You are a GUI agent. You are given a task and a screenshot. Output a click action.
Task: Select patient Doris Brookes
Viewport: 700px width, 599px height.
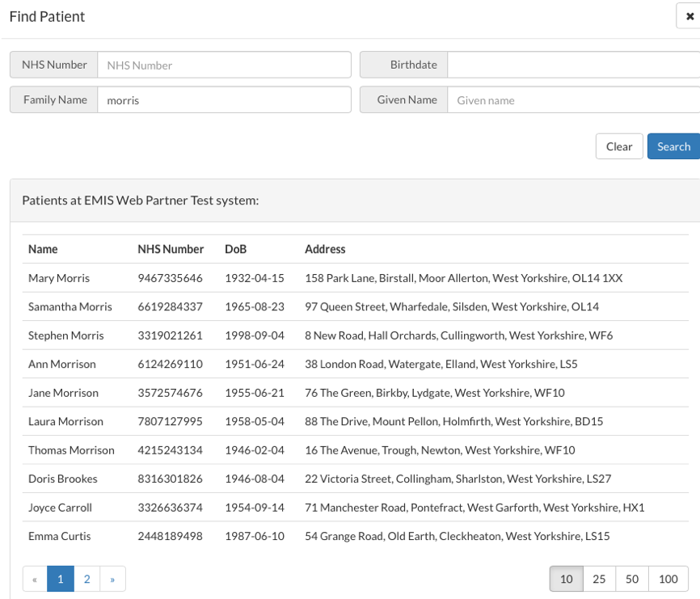63,479
